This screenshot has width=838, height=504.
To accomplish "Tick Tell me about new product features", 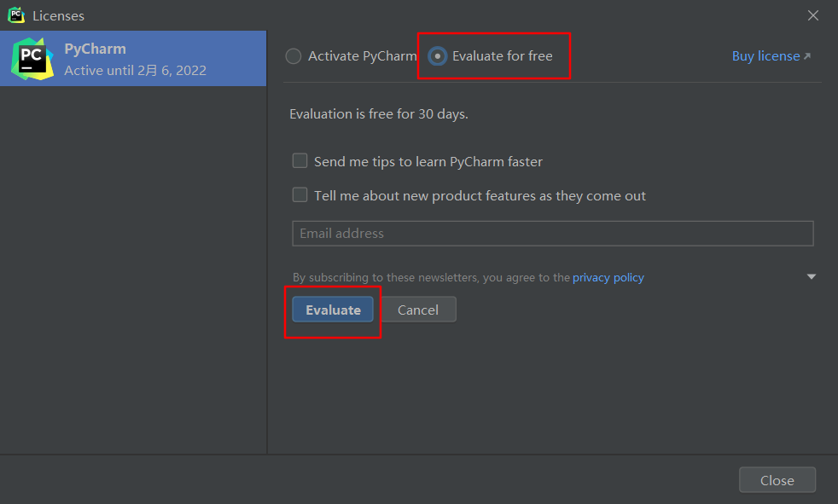I will (x=300, y=195).
